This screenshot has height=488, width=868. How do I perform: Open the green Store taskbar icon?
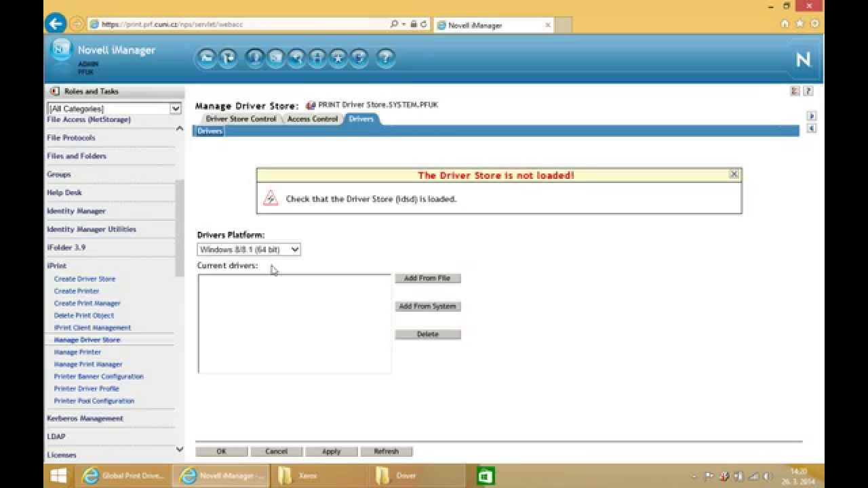pos(485,476)
